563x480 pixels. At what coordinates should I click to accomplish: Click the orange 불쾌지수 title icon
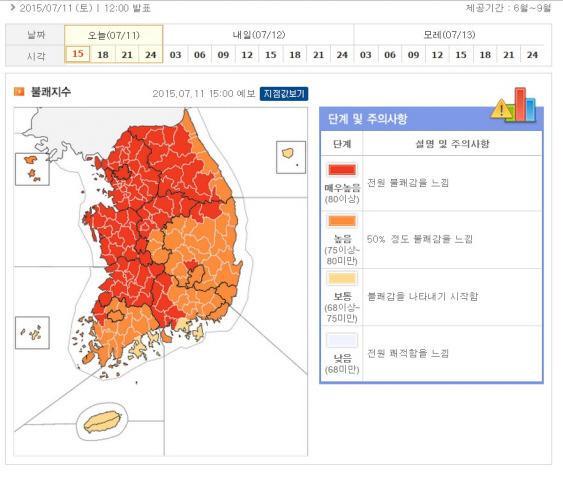pyautogui.click(x=19, y=92)
